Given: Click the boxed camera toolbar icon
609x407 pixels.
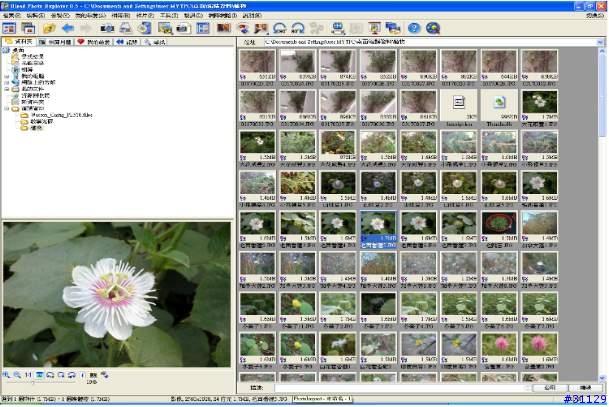Looking at the screenshot, I should tap(183, 28).
